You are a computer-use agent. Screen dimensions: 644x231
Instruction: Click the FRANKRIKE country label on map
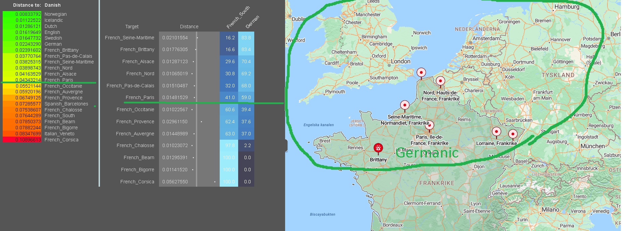(437, 183)
